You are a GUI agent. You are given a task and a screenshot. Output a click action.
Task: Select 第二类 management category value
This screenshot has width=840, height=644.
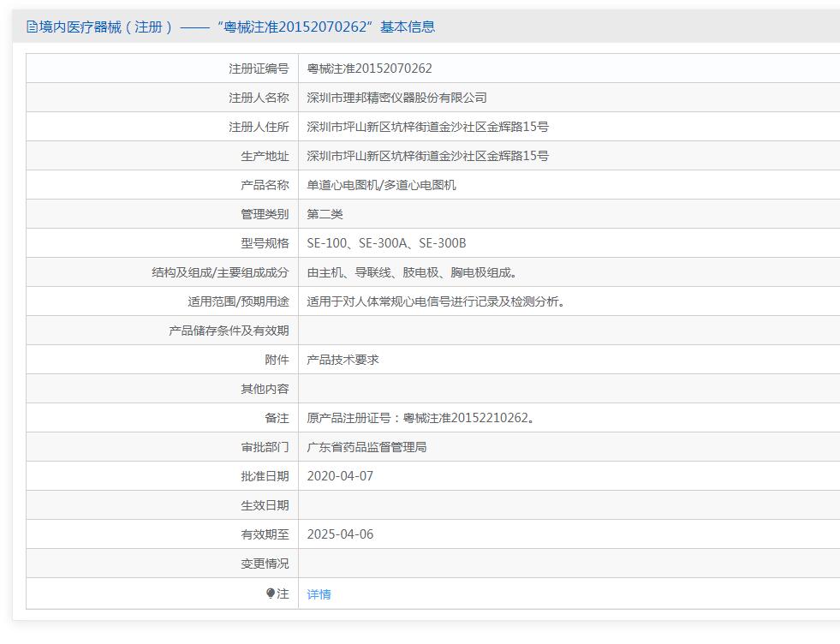click(325, 214)
